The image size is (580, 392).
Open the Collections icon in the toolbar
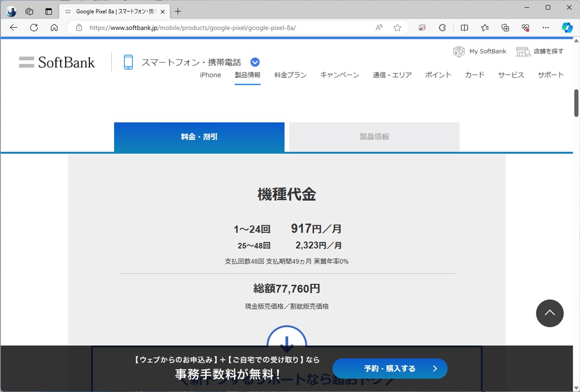(505, 28)
